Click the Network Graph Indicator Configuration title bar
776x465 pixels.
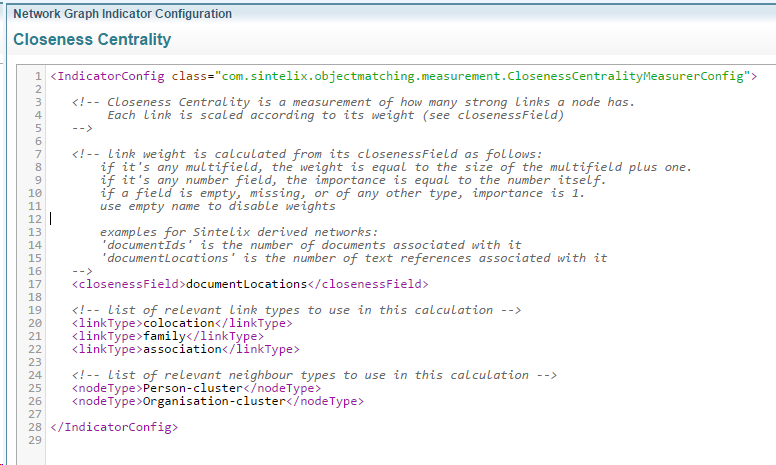(122, 14)
